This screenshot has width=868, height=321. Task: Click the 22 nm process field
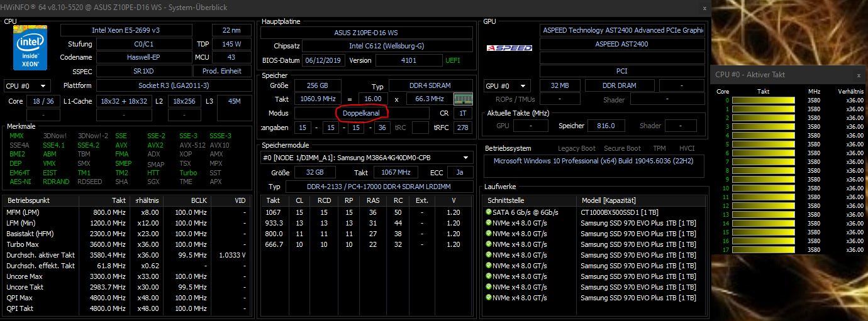point(231,30)
